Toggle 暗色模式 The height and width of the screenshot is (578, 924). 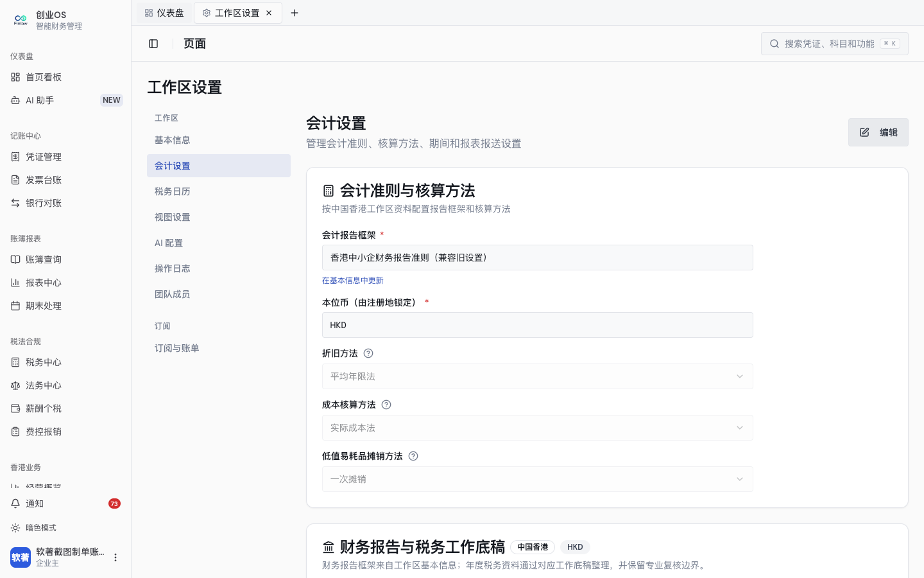click(65, 528)
